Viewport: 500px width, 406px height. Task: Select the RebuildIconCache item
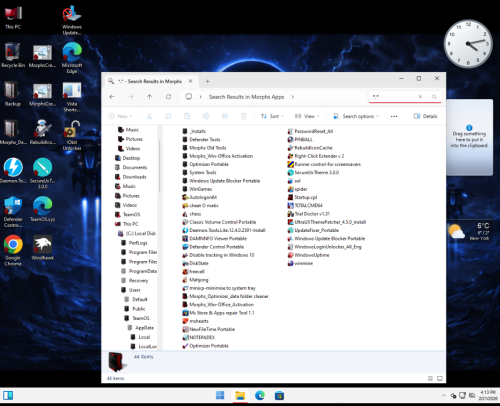tap(310, 148)
